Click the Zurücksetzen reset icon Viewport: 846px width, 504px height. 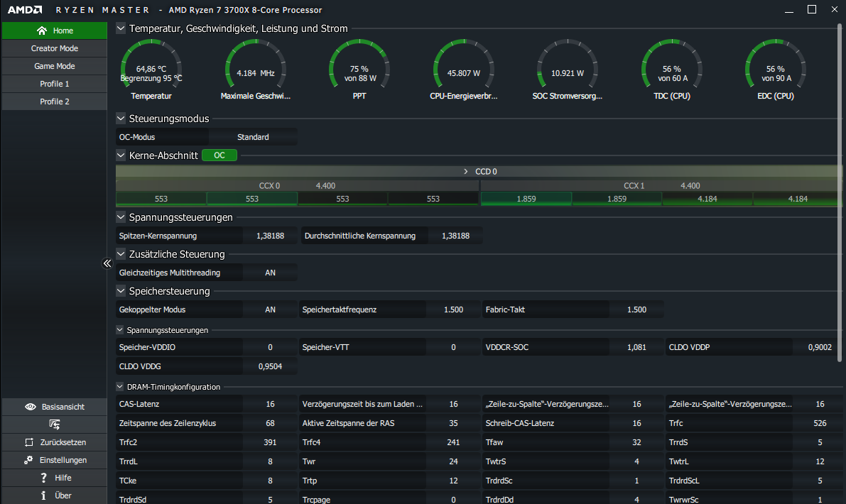coord(29,442)
